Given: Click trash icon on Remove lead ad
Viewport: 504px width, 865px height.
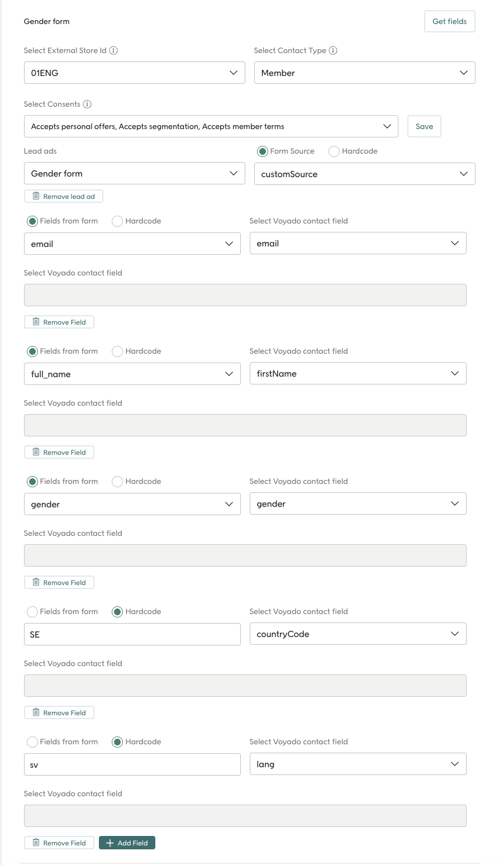Looking at the screenshot, I should [36, 196].
